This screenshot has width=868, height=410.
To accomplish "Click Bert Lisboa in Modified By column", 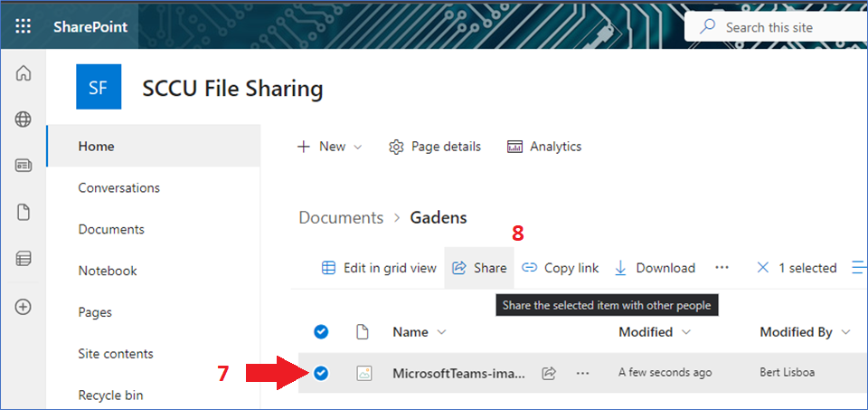I will [x=787, y=373].
